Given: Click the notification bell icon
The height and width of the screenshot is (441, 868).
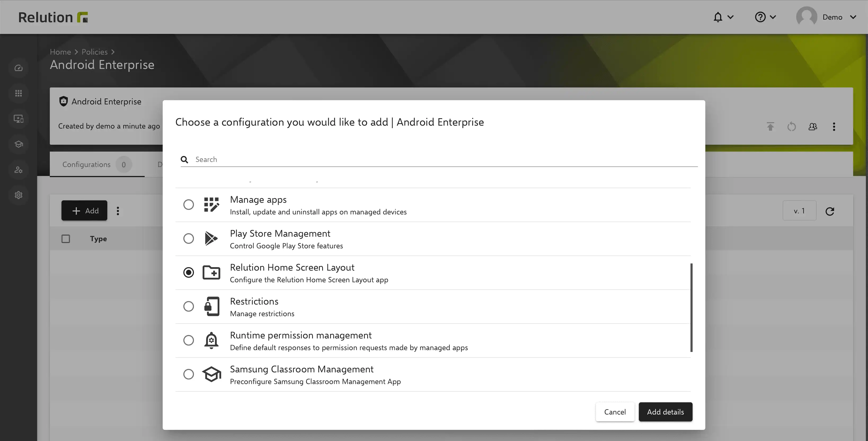Looking at the screenshot, I should 718,17.
